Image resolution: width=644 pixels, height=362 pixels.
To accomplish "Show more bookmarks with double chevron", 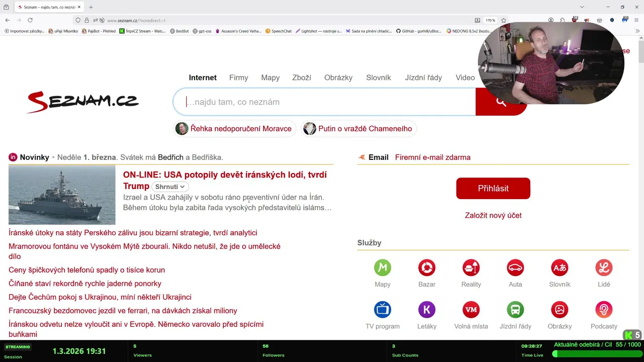I will (637, 31).
